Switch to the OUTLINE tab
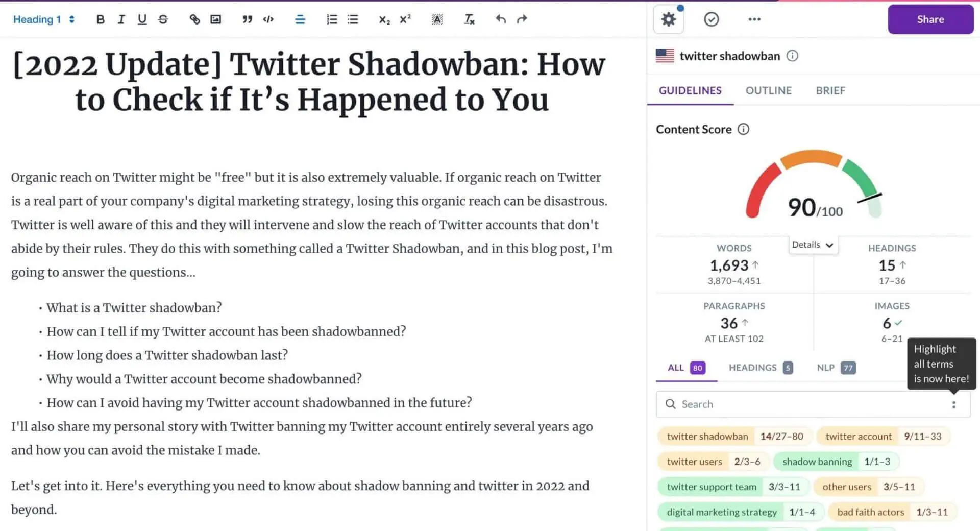The width and height of the screenshot is (980, 531). pyautogui.click(x=768, y=90)
